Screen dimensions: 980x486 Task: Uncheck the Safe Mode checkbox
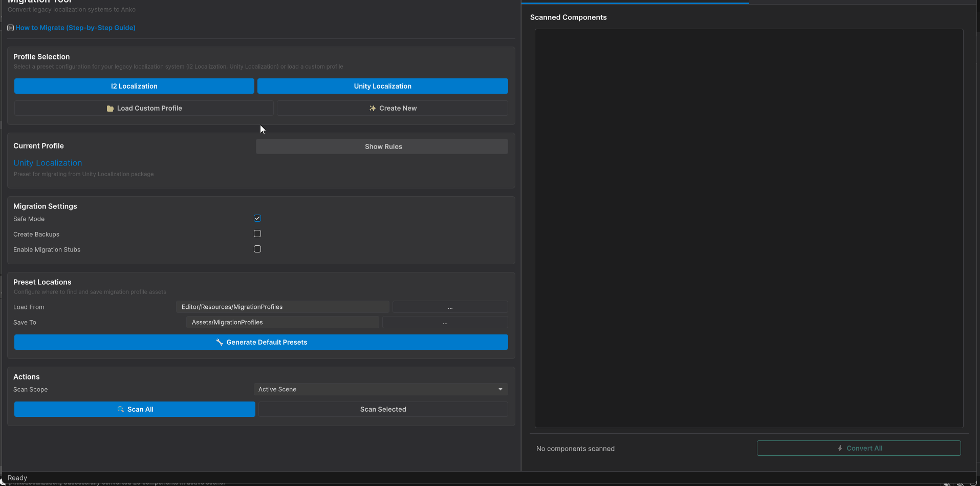tap(257, 218)
